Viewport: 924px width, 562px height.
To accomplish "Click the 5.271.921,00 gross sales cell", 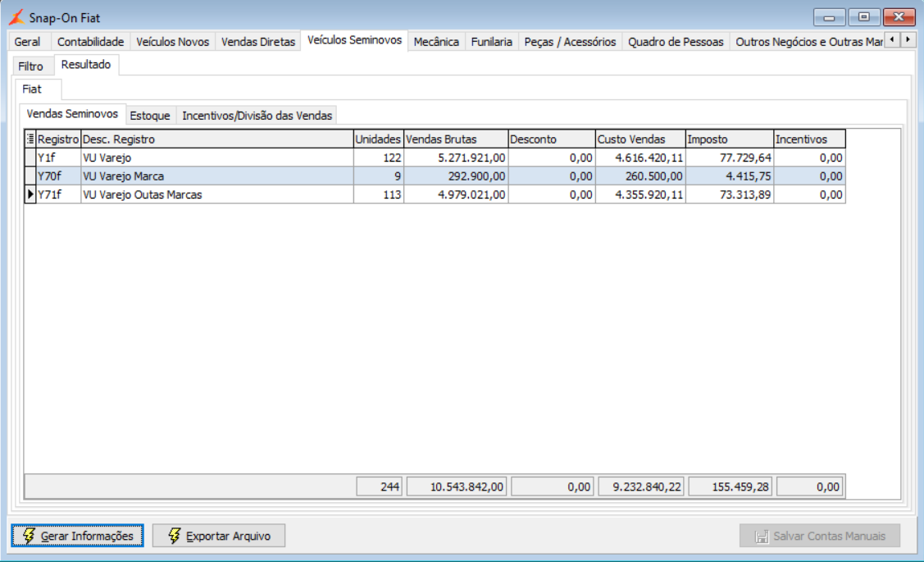I will tap(456, 158).
